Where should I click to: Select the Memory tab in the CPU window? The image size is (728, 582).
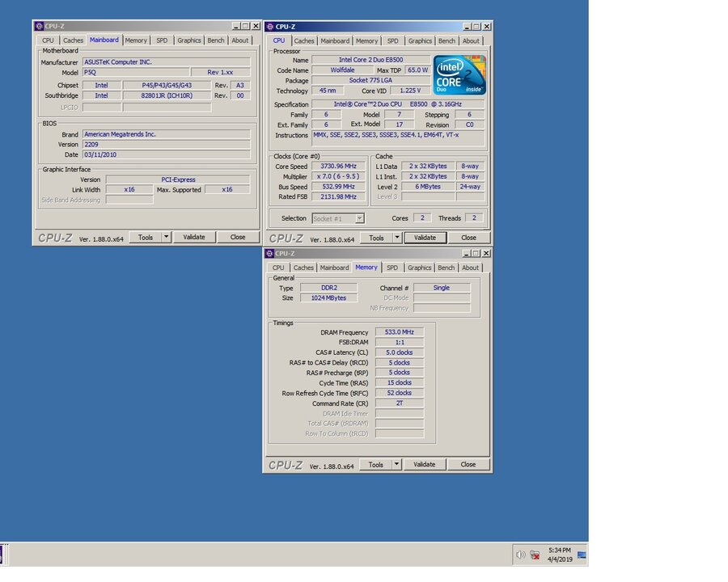click(366, 41)
